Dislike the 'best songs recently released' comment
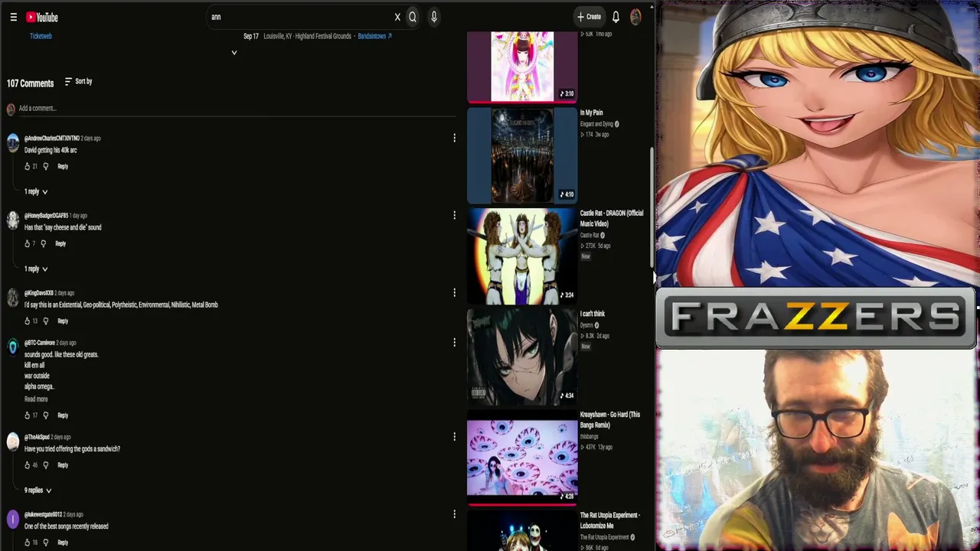The height and width of the screenshot is (551, 980). (46, 543)
